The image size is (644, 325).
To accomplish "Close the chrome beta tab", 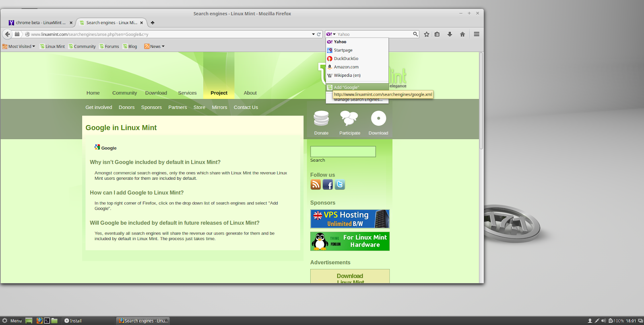I will click(x=71, y=23).
